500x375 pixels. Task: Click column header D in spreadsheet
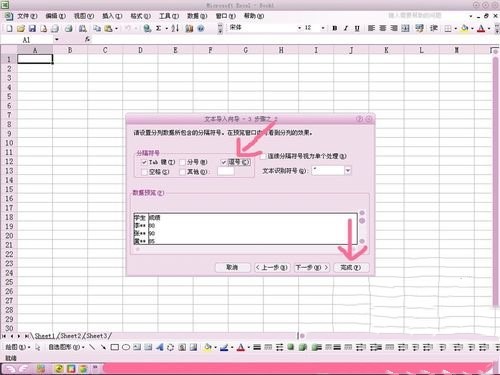140,50
